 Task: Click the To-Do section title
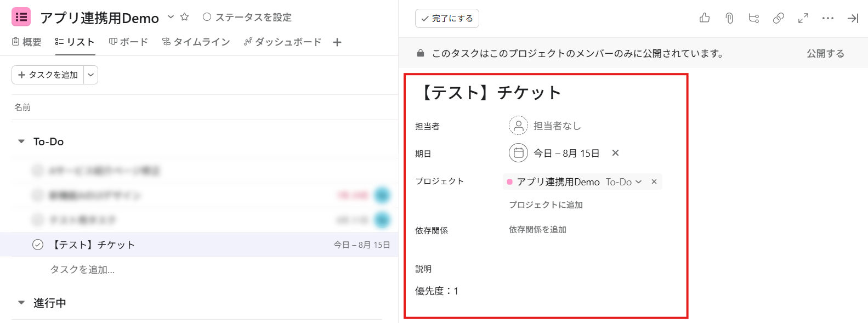48,141
